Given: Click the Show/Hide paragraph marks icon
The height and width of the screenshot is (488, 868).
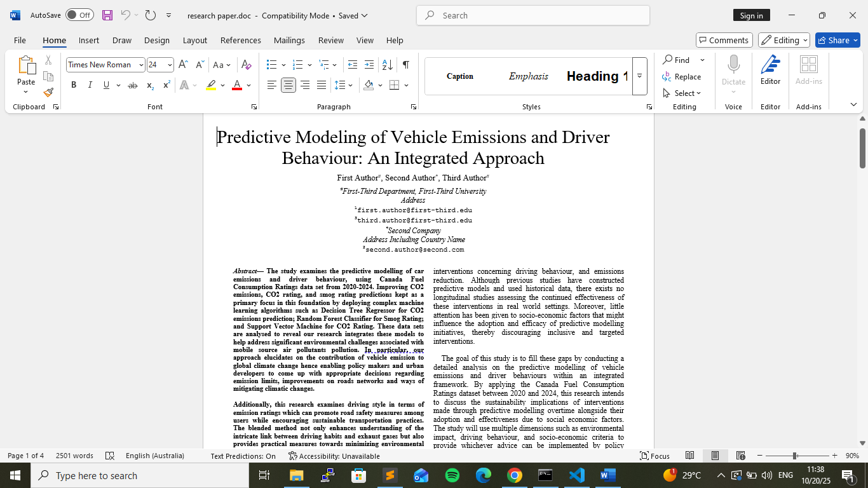Looking at the screenshot, I should [x=405, y=65].
